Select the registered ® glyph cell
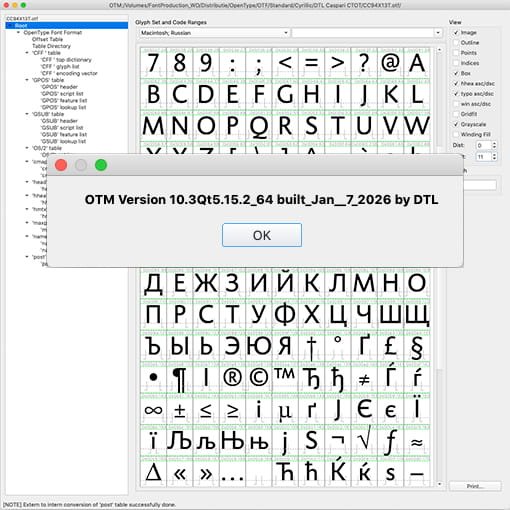This screenshot has width=510, height=510. pos(232,378)
